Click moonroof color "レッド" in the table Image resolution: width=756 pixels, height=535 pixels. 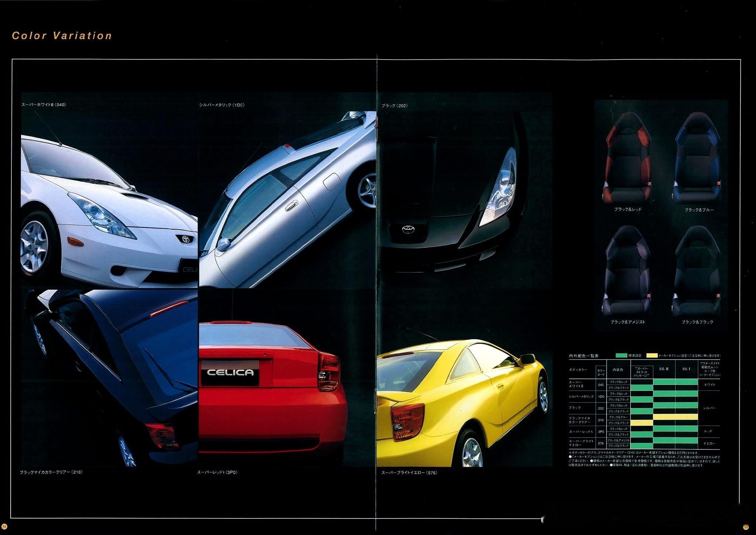[x=709, y=431]
